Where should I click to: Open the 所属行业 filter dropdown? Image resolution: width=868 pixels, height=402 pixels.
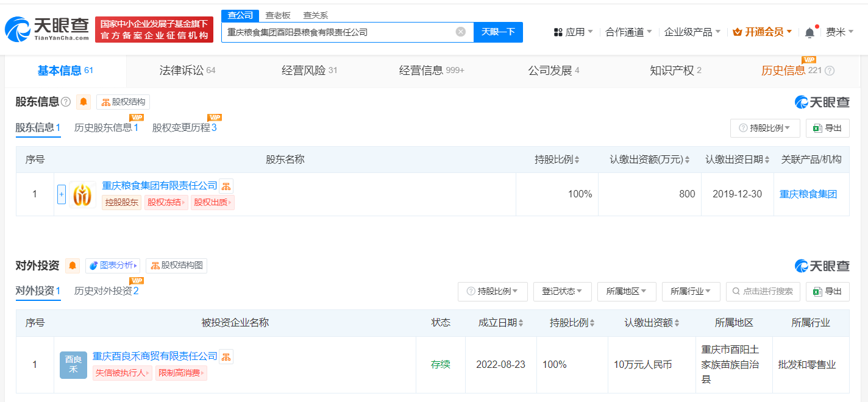[691, 291]
